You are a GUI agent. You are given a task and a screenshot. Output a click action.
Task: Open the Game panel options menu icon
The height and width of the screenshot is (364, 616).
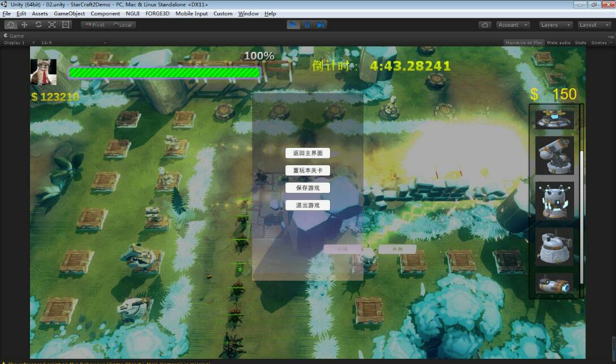coord(611,36)
